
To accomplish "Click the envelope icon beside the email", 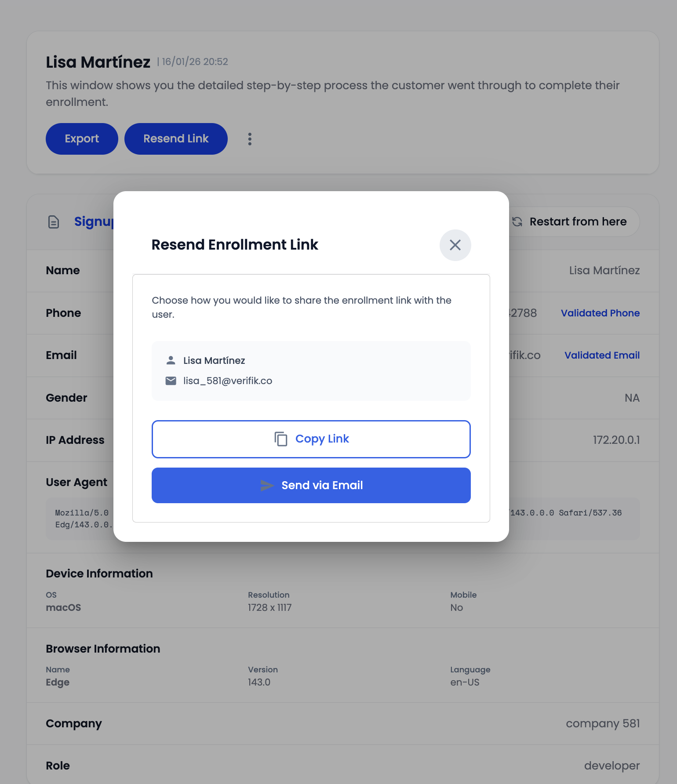I will pyautogui.click(x=171, y=381).
